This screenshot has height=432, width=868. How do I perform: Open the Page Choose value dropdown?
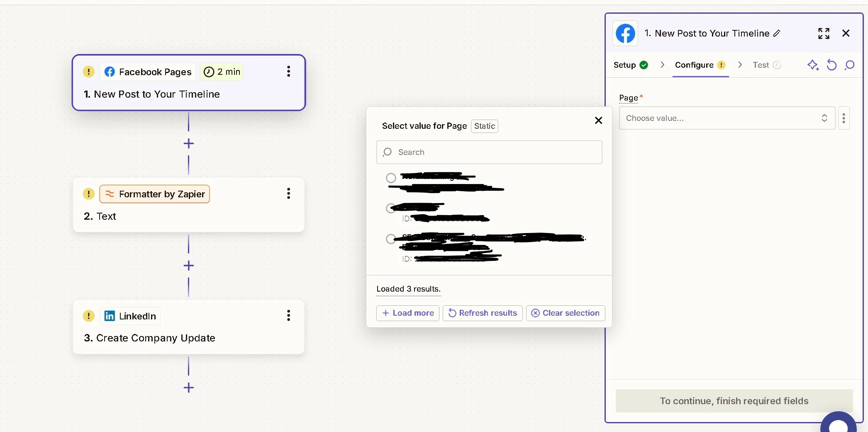(727, 118)
